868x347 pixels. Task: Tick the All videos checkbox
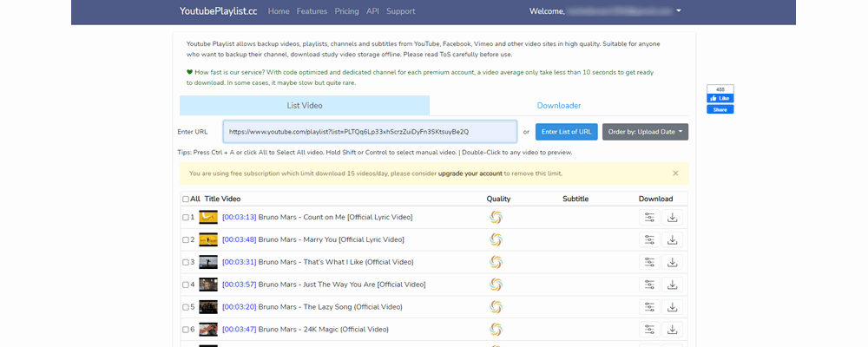tap(186, 200)
